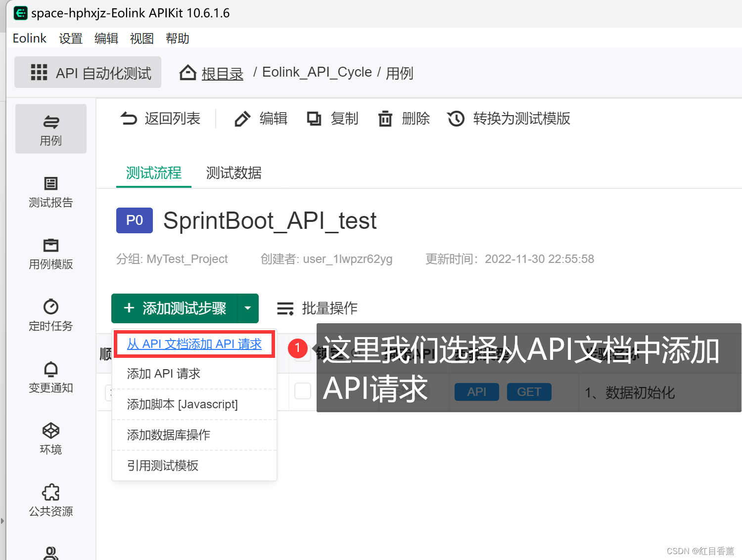Image resolution: width=742 pixels, height=560 pixels.
Task: Open the Eolink menu
Action: (x=29, y=38)
